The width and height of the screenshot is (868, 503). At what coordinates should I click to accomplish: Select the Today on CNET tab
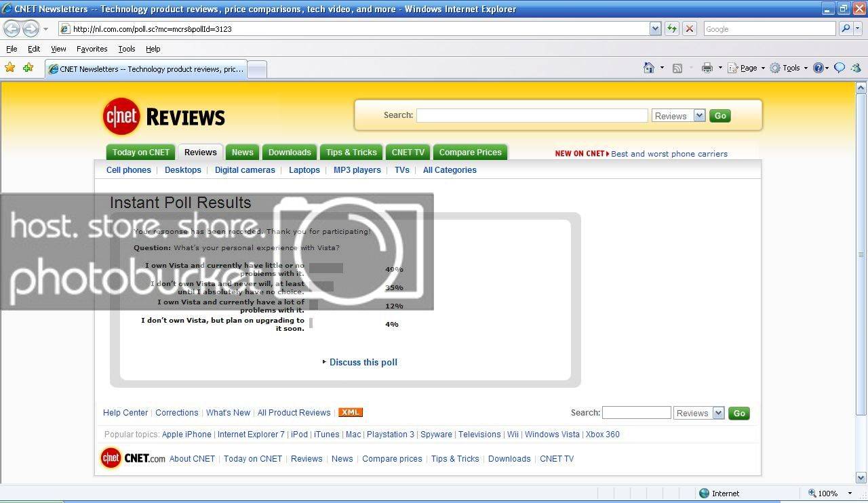[141, 152]
